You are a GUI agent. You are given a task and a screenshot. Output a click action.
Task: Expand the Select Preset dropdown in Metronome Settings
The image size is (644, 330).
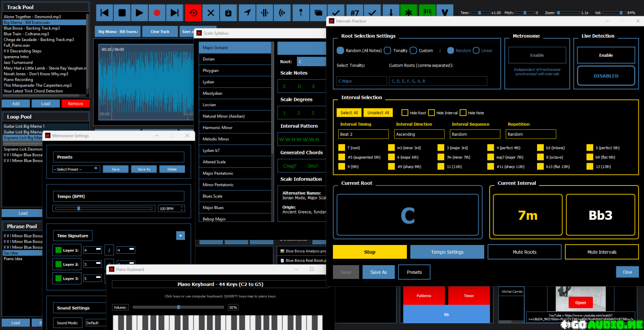(x=76, y=169)
